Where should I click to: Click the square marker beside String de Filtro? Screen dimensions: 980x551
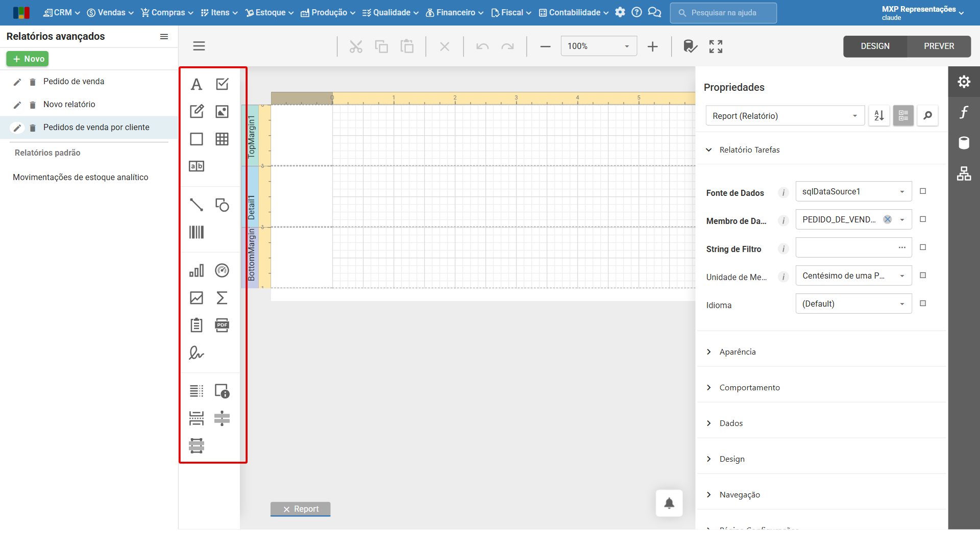tap(923, 247)
